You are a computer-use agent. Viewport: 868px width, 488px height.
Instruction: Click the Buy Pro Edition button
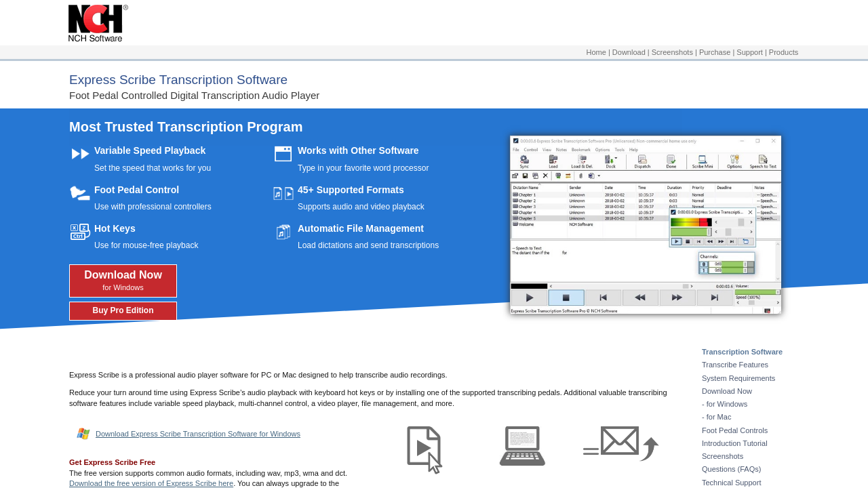coord(123,311)
